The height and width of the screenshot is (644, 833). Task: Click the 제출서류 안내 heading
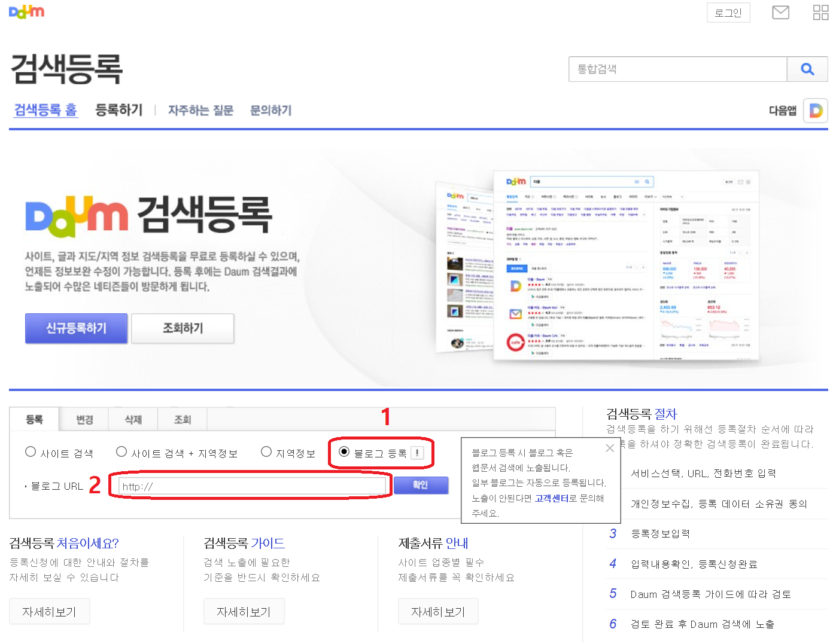[x=433, y=543]
